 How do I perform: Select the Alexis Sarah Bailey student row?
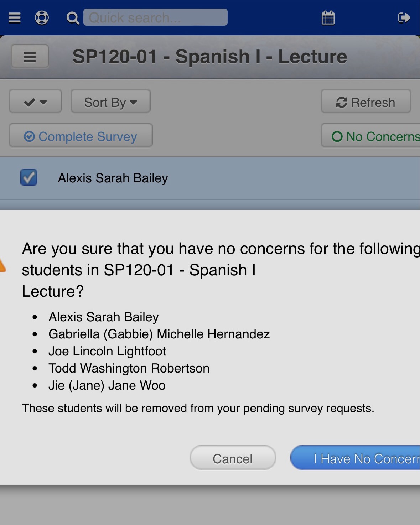[214, 178]
